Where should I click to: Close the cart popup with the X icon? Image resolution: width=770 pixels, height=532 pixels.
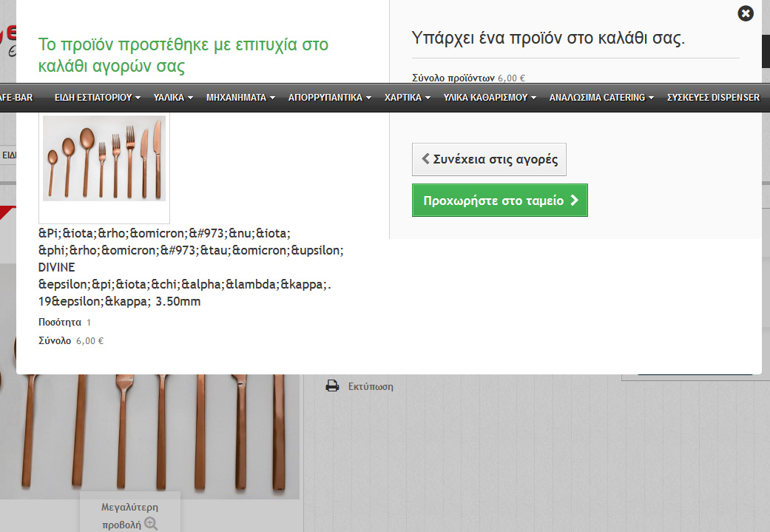(x=746, y=13)
